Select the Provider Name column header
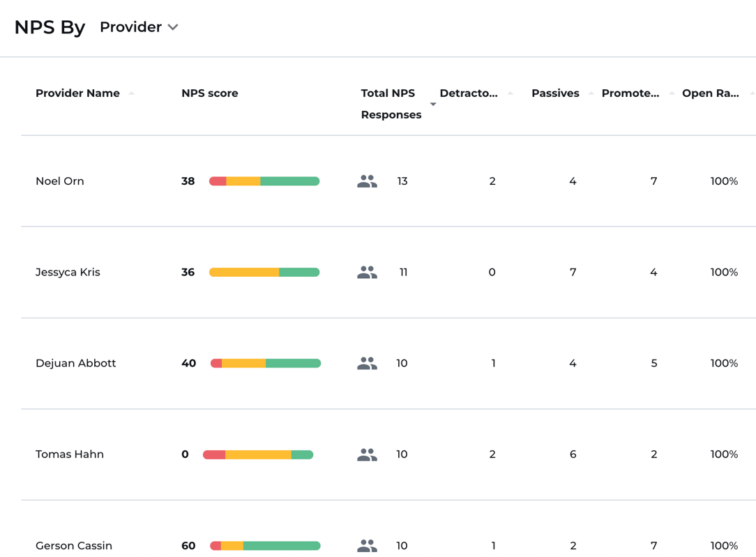 point(77,93)
